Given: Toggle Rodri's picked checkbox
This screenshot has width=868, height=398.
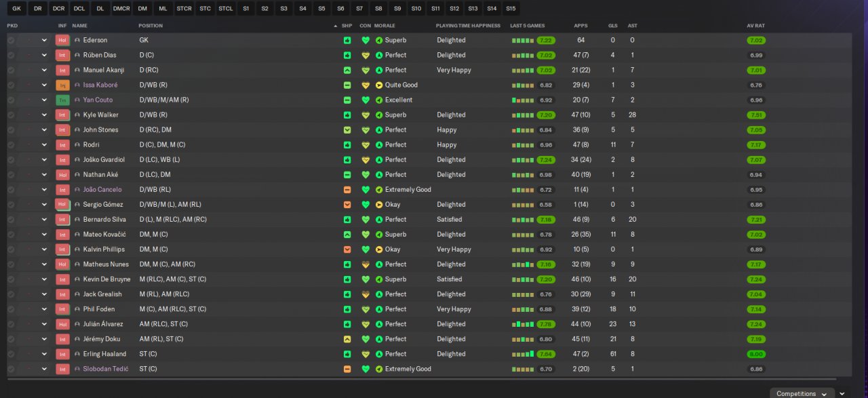Looking at the screenshot, I should 11,144.
